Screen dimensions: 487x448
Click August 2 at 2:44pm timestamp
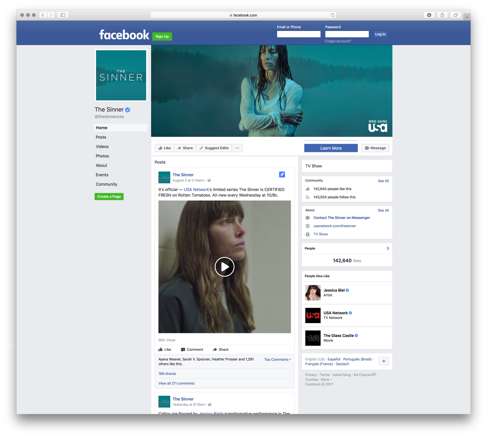click(x=188, y=180)
